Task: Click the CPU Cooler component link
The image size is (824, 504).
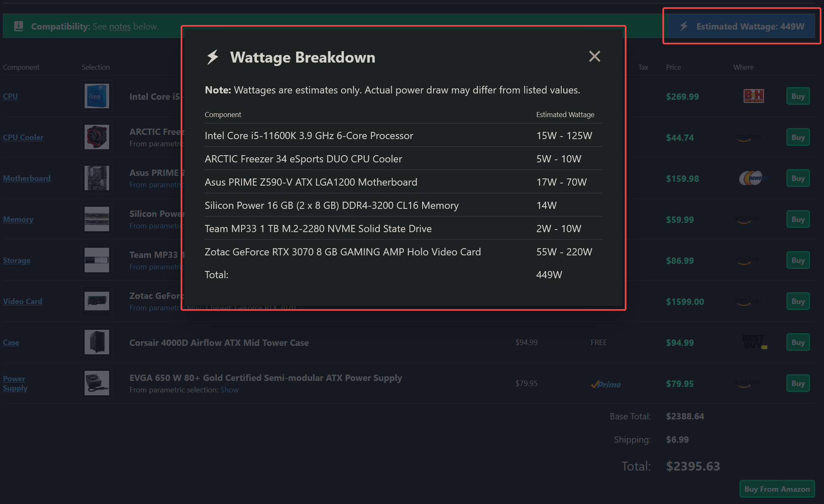Action: click(x=24, y=137)
